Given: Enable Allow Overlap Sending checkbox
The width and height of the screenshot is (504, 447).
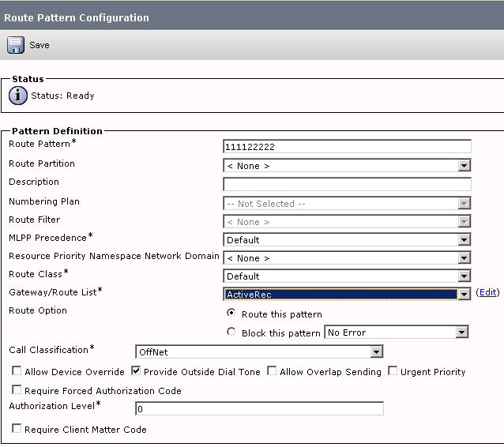Looking at the screenshot, I should (x=272, y=370).
